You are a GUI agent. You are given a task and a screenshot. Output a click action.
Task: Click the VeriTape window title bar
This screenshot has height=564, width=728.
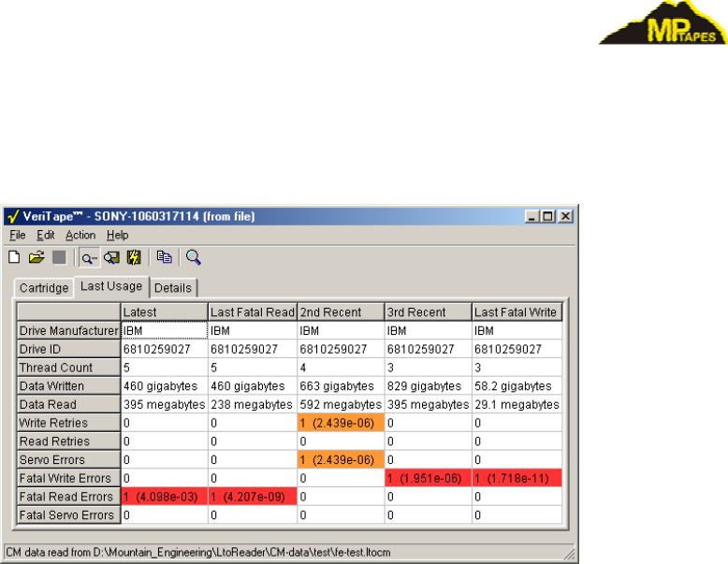pos(289,216)
